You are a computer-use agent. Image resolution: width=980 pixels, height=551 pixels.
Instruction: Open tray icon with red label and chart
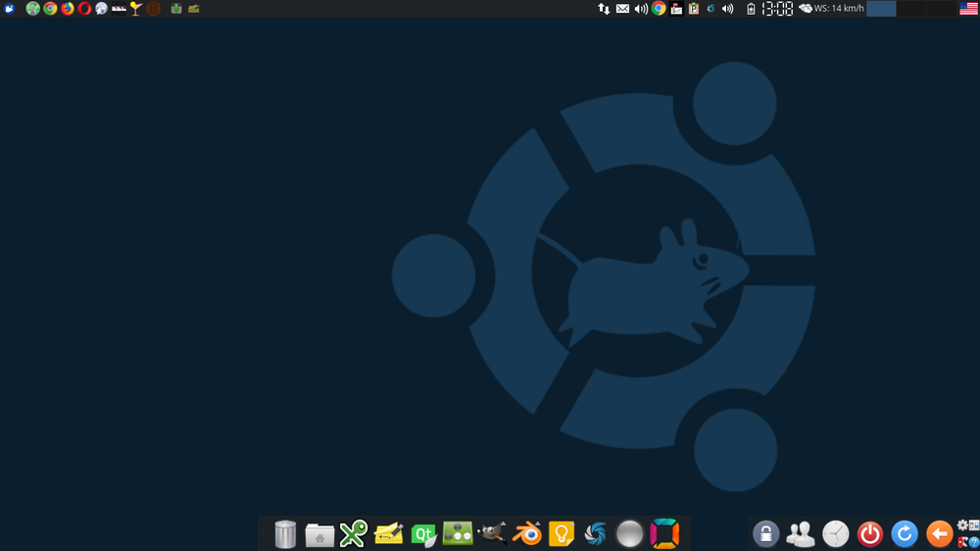coord(676,9)
